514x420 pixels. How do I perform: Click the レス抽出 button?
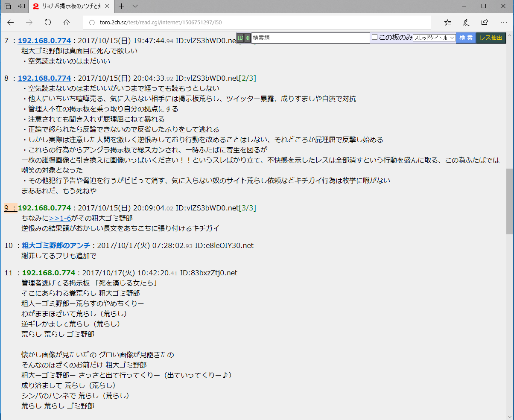pyautogui.click(x=491, y=38)
